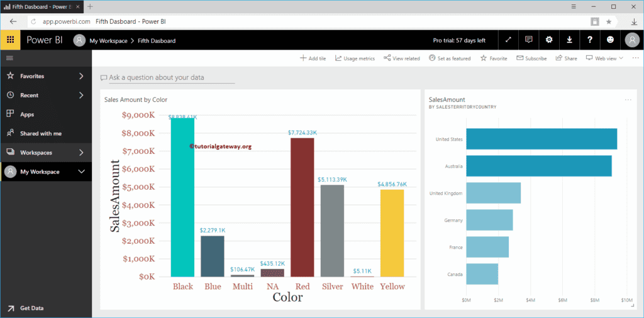Open user account avatar in header
This screenshot has width=644, height=318.
pyautogui.click(x=633, y=40)
